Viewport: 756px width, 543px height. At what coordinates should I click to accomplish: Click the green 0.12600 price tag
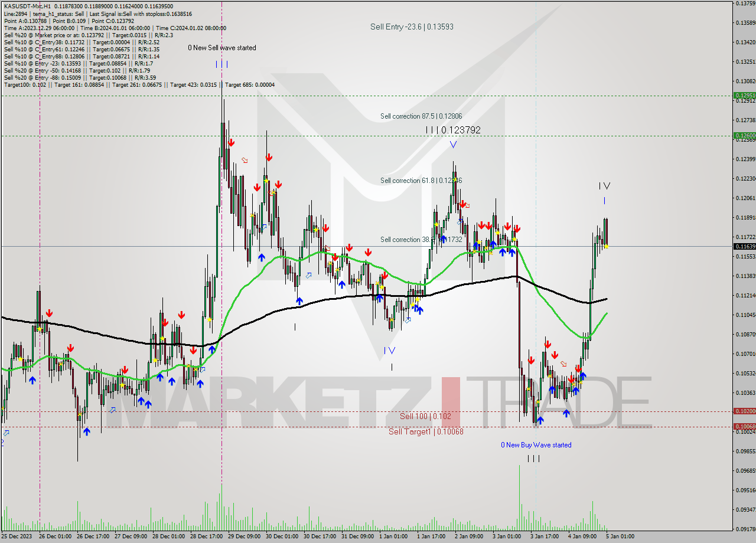click(x=744, y=135)
